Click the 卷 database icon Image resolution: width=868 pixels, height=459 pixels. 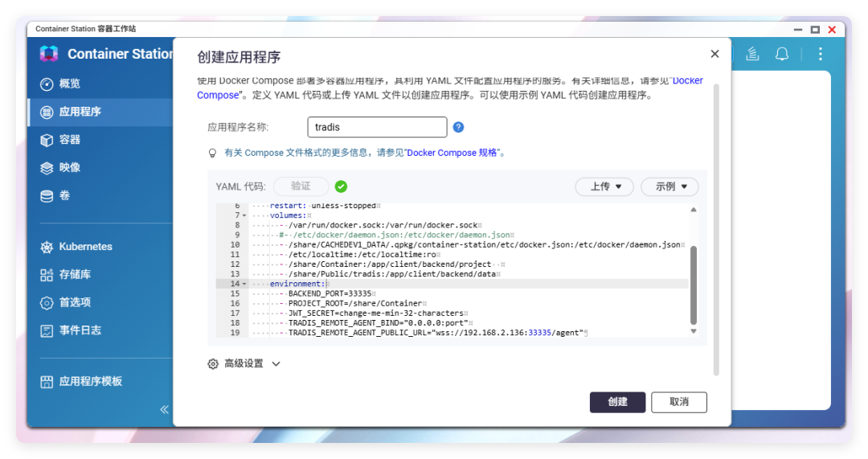click(47, 196)
